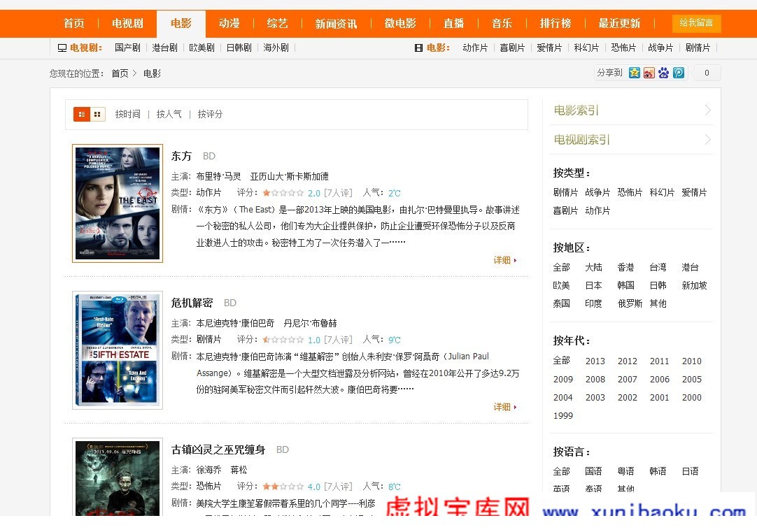Open the 最近更新 navigation tab
Image resolution: width=757 pixels, height=532 pixels.
619,23
